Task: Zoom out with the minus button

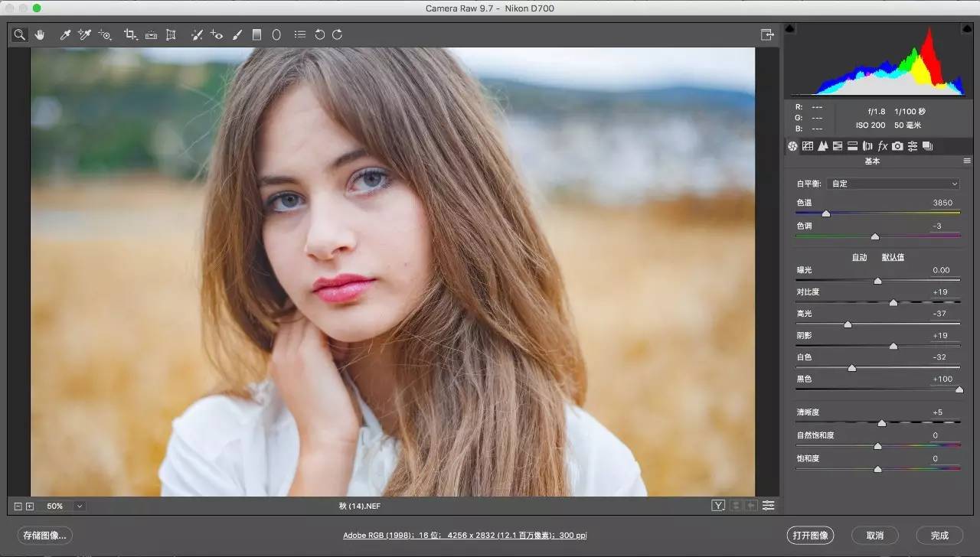Action: 18,506
